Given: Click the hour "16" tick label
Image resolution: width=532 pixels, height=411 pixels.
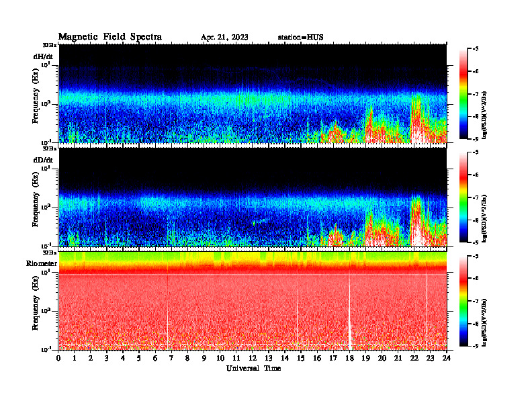Looking at the screenshot, I should [317, 358].
